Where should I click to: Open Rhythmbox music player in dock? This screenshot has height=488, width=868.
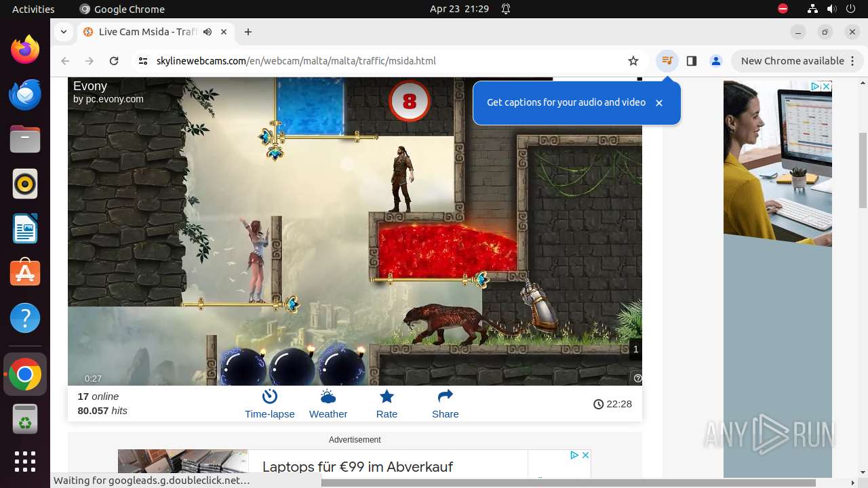click(x=25, y=184)
